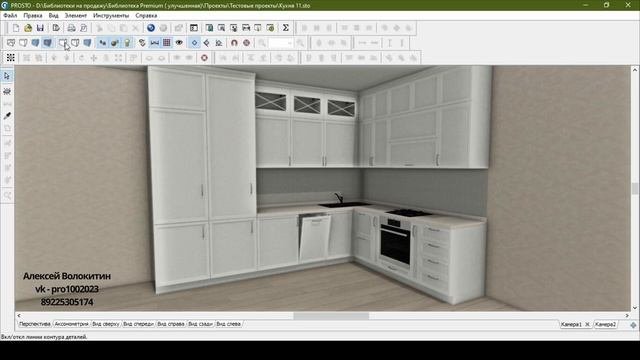Click the dishwasher's open door in the view
640x360 pixels.
click(315, 238)
